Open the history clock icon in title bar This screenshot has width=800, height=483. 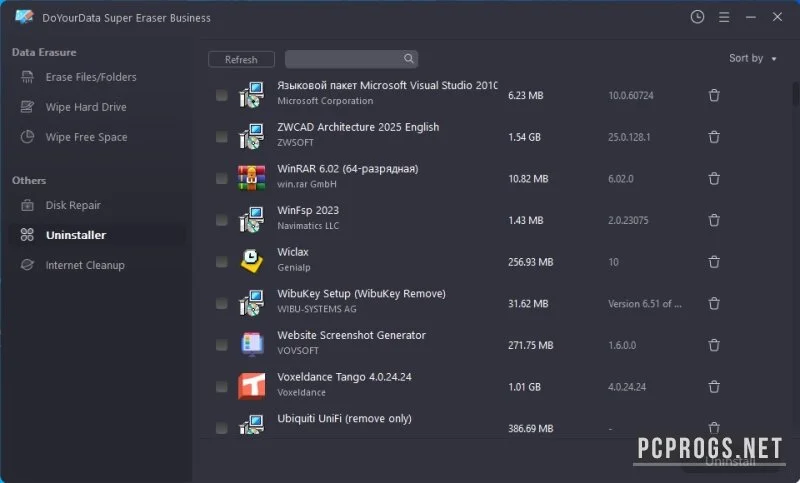[x=697, y=17]
